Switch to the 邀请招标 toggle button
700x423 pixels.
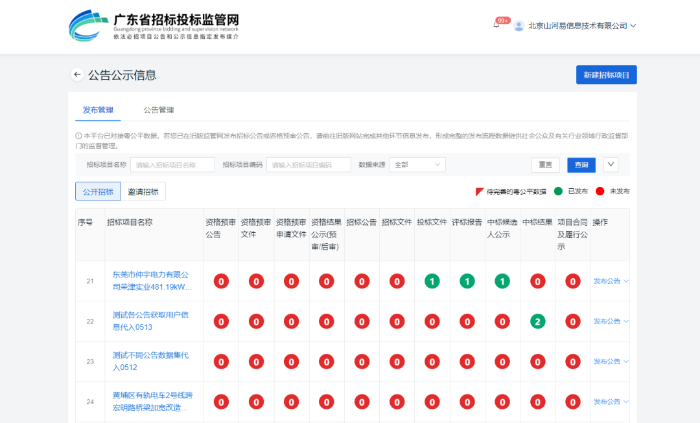point(144,191)
